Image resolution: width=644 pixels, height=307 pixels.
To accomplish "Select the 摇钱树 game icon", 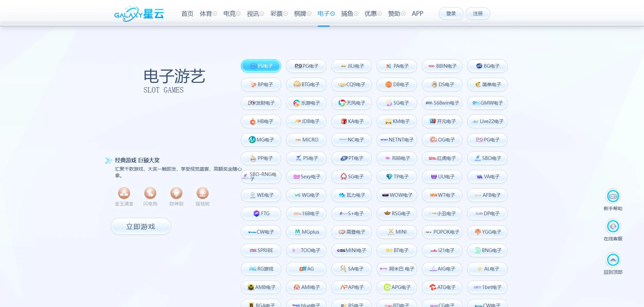I will (x=203, y=194).
